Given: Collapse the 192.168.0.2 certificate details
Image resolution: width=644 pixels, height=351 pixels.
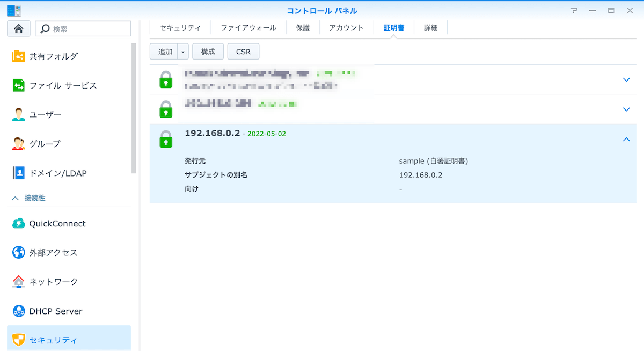Looking at the screenshot, I should point(626,140).
